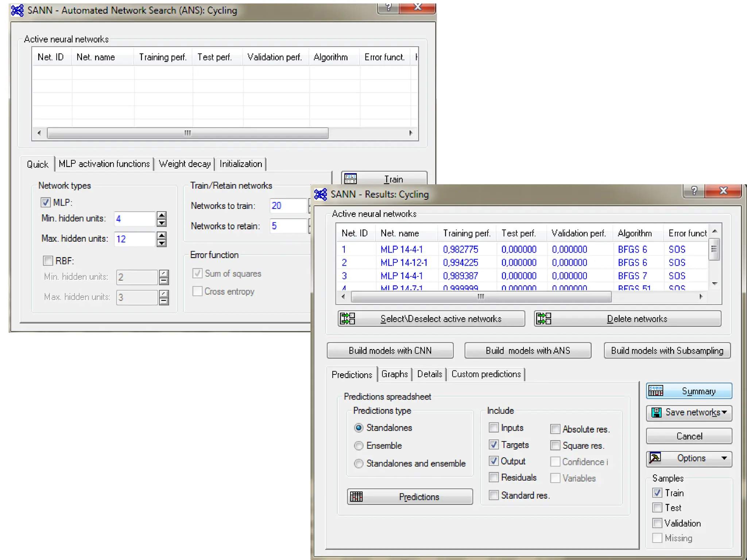Click Build models with CNN button
This screenshot has width=747, height=560.
click(x=390, y=350)
